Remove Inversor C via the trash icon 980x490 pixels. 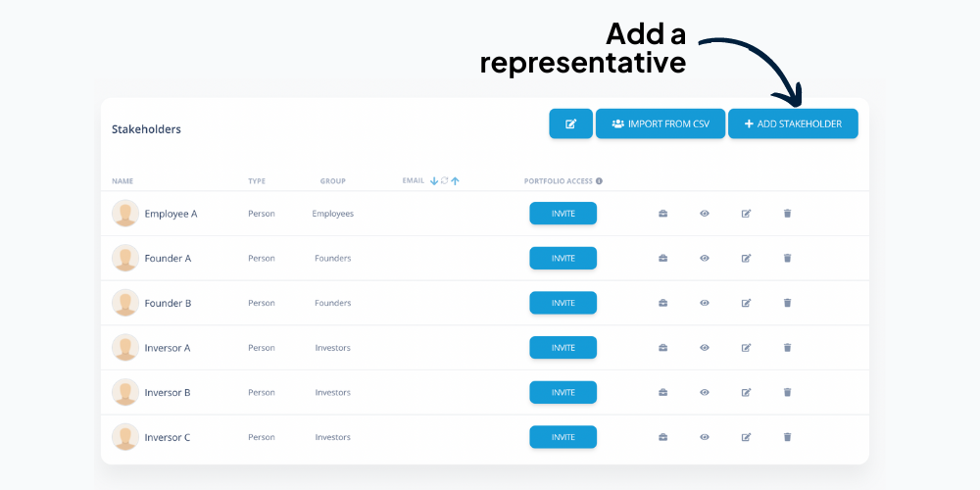click(787, 437)
